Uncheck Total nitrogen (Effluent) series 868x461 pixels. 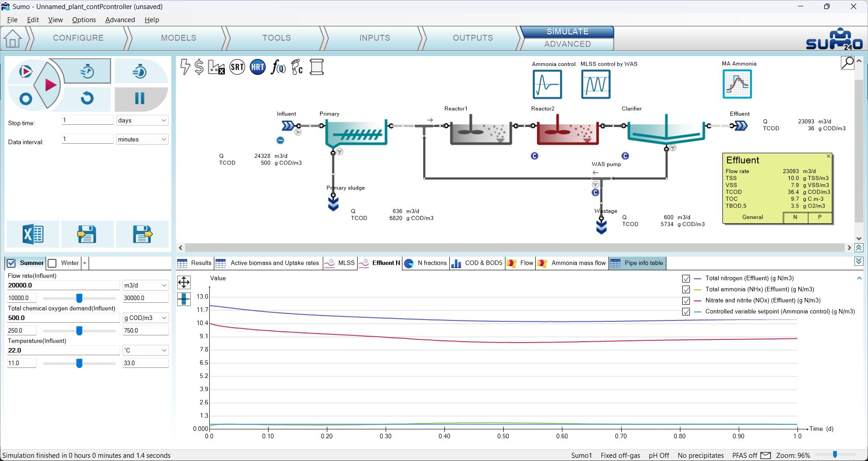[686, 279]
